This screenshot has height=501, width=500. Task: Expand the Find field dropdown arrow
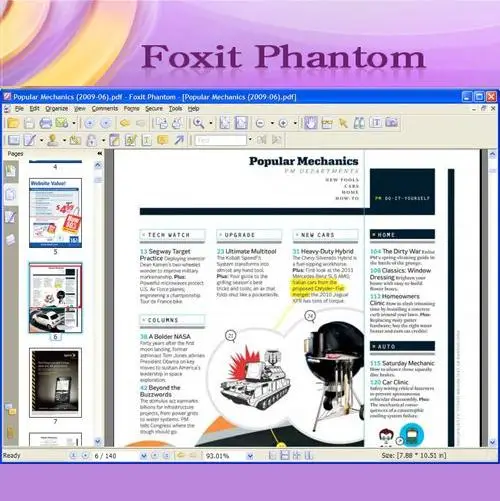coord(250,140)
